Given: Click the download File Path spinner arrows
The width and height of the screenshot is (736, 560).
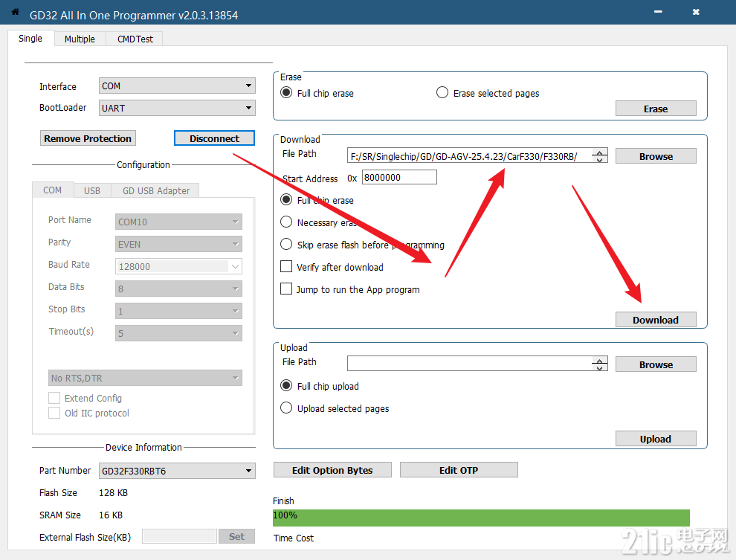Looking at the screenshot, I should [599, 156].
